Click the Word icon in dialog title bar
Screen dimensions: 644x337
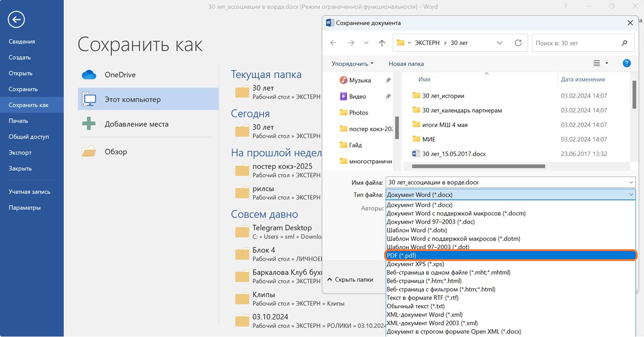coord(330,23)
